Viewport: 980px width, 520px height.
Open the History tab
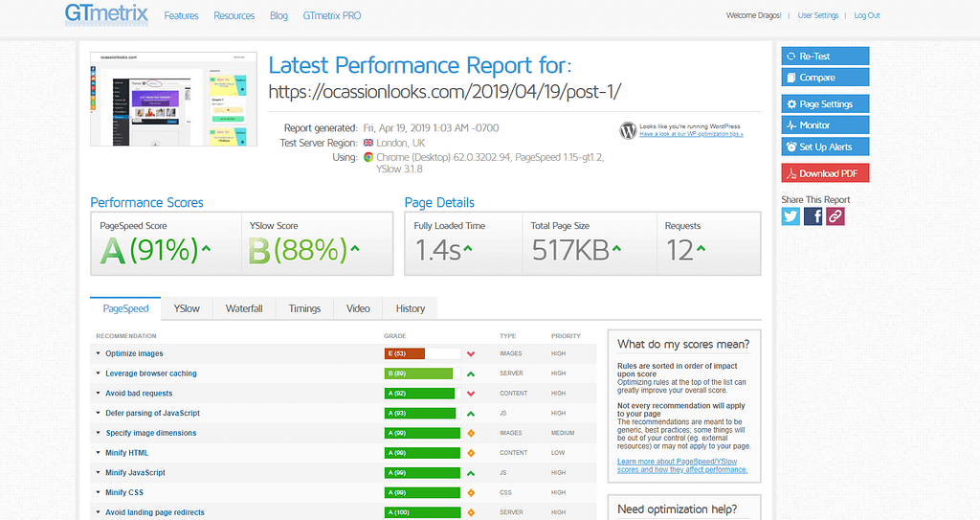(x=410, y=308)
